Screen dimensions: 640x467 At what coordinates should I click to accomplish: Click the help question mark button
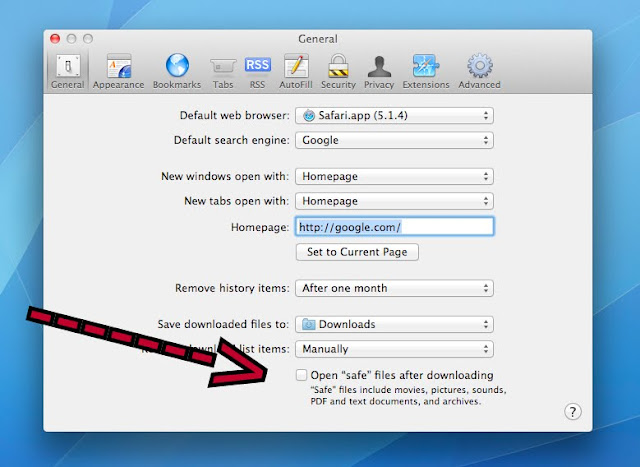tap(573, 411)
